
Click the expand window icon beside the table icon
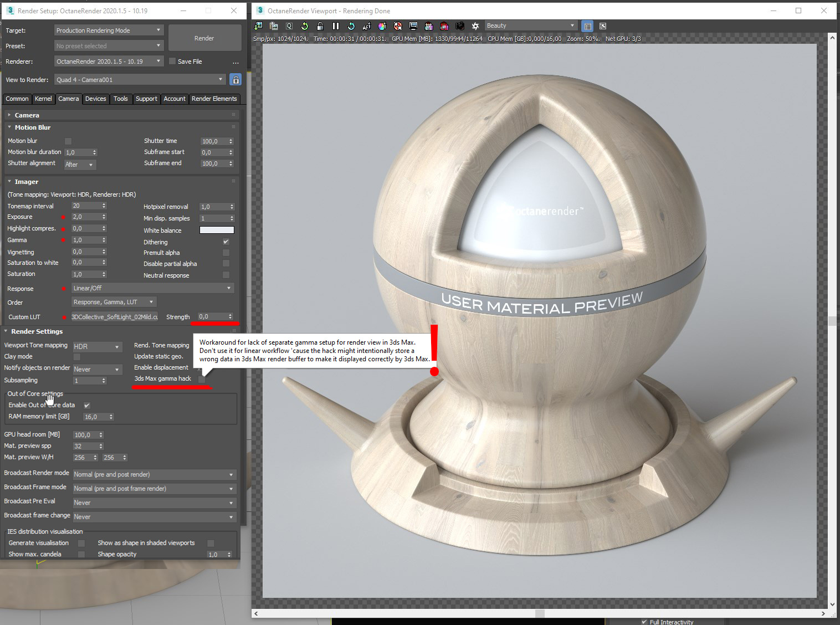[603, 26]
